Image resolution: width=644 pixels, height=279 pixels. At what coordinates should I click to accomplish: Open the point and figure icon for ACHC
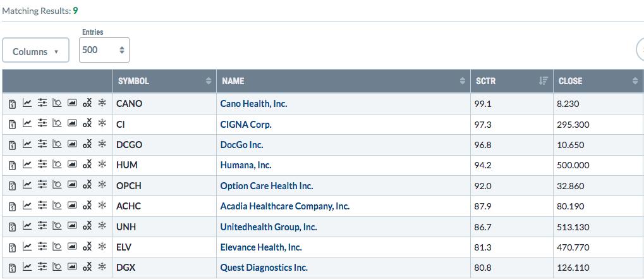pos(87,206)
